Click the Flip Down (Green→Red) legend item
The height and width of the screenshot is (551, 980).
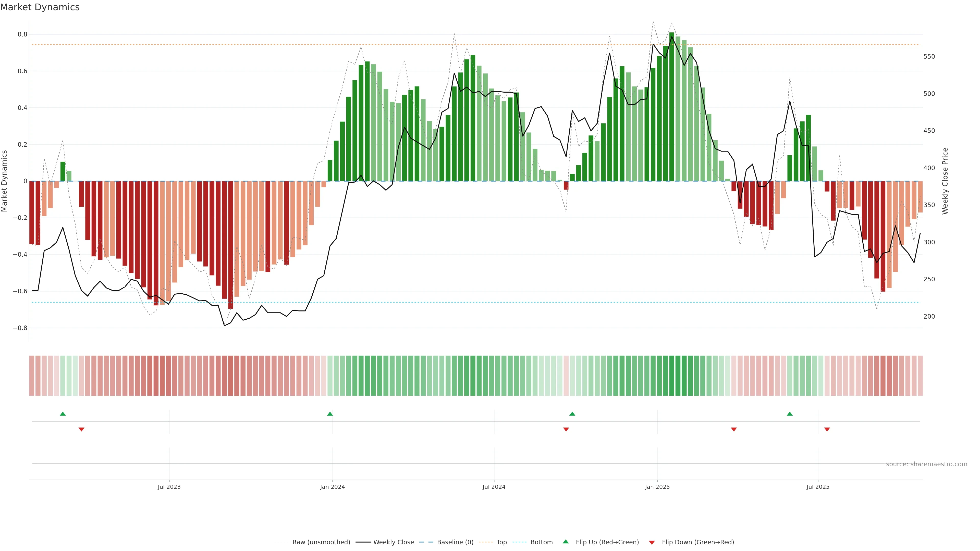[698, 542]
